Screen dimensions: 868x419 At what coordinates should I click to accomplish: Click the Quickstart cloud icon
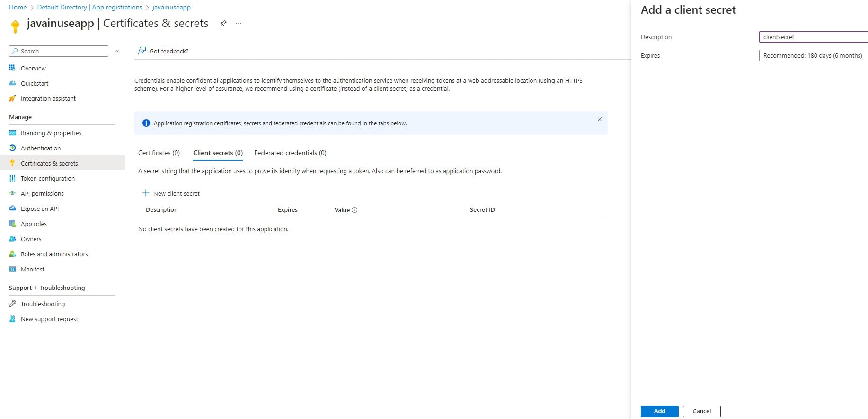coord(12,83)
